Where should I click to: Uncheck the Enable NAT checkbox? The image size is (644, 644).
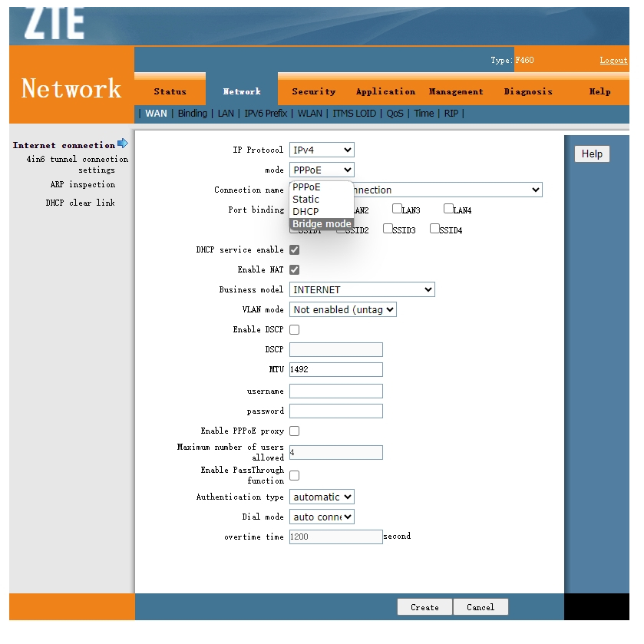click(294, 269)
